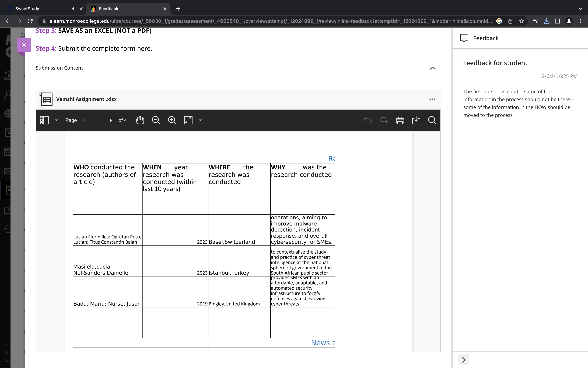Screen dimensions: 588x368
Task: Navigate forward in the browser
Action: (19, 21)
